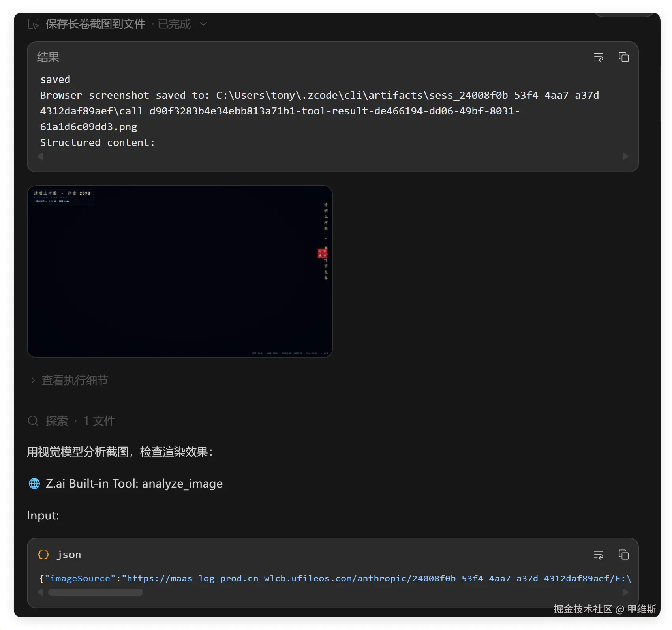Viewport: 672px width, 630px height.
Task: Click right scroll arrow in json block
Action: (x=625, y=592)
